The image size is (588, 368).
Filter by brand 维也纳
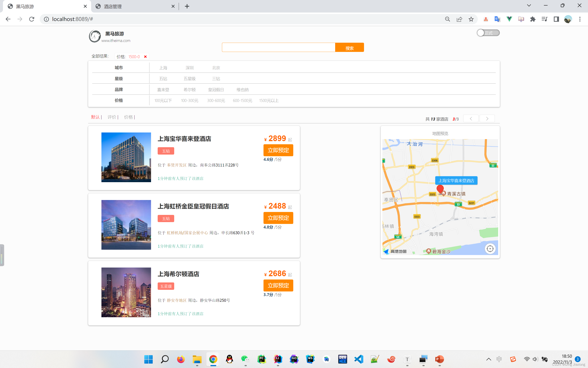tap(243, 90)
